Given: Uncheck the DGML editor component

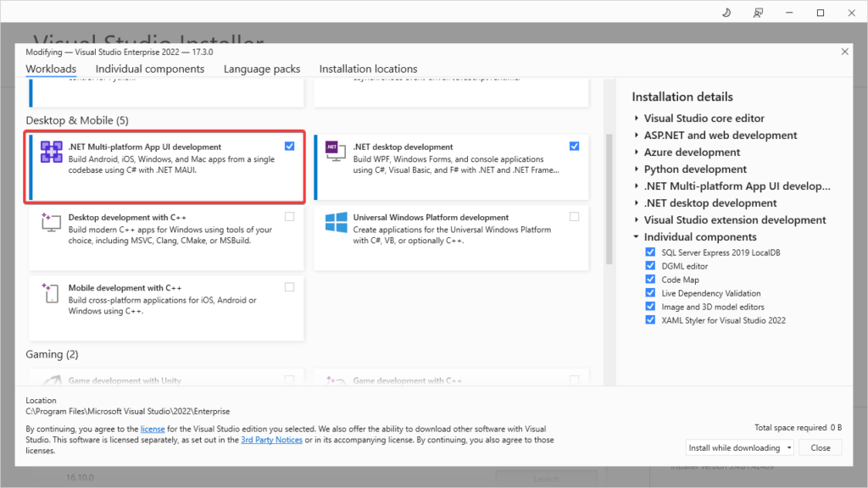Looking at the screenshot, I should (x=650, y=265).
